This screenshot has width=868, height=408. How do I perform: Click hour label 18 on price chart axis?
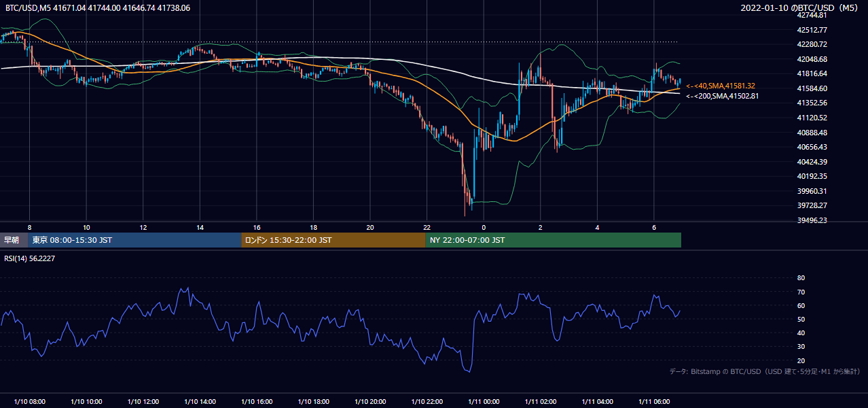(313, 227)
